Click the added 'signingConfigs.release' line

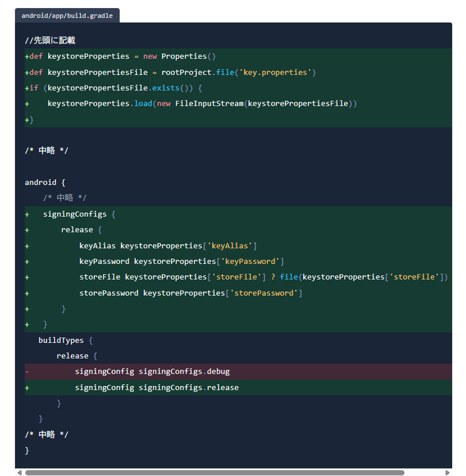[238, 388]
